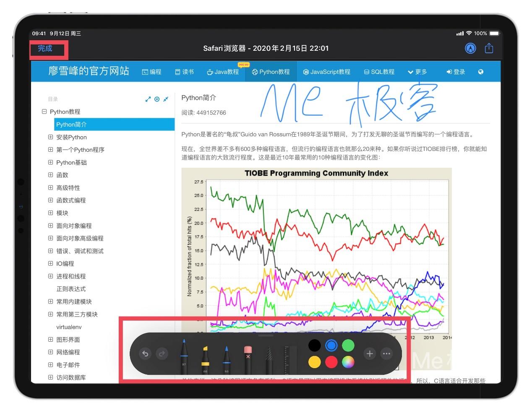Expand the 函数 tree node
532x413 pixels.
[x=50, y=175]
